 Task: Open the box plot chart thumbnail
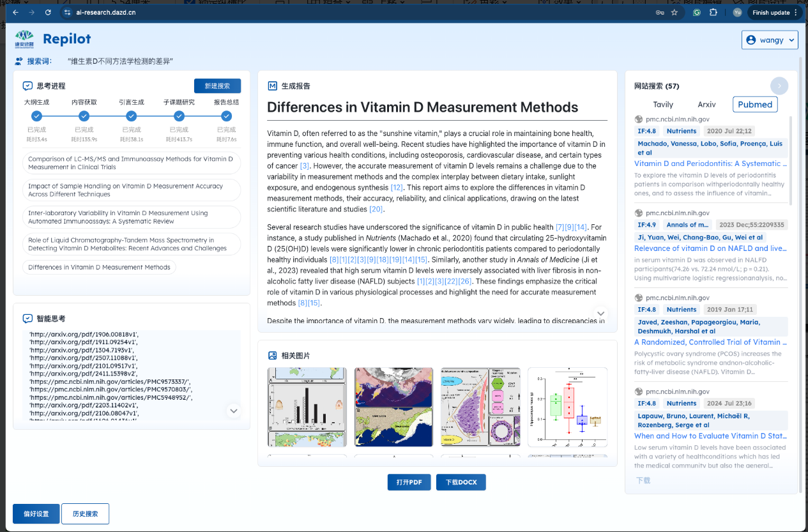pyautogui.click(x=567, y=407)
